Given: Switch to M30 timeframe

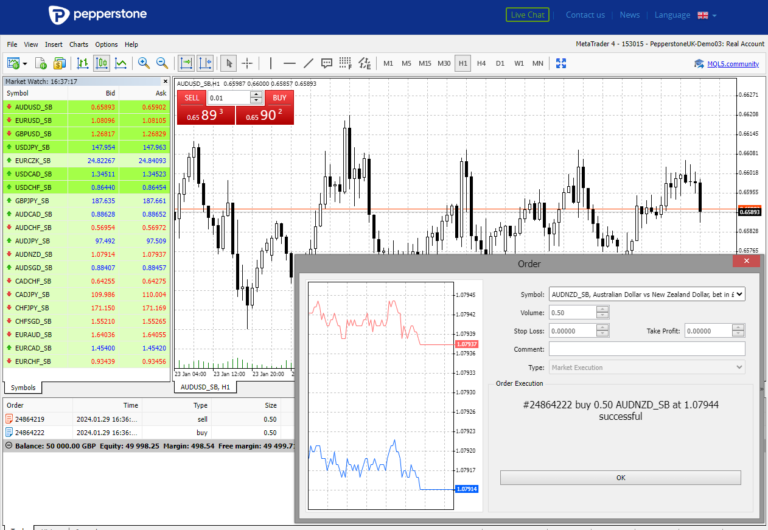Looking at the screenshot, I should [x=444, y=64].
